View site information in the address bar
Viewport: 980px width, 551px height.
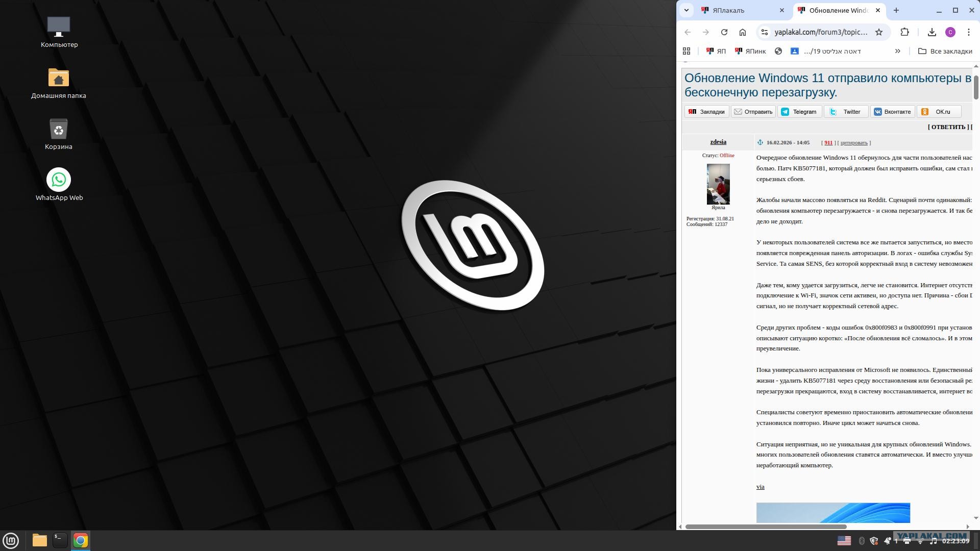(x=764, y=32)
